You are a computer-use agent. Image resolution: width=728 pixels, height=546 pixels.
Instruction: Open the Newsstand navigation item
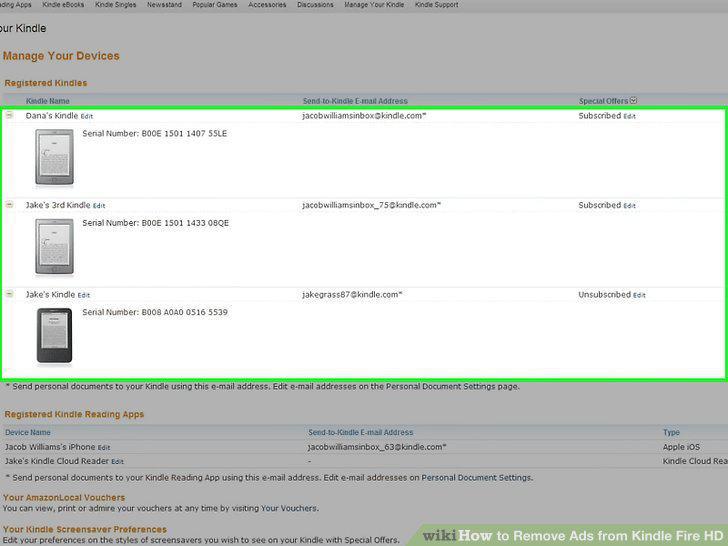pyautogui.click(x=164, y=5)
